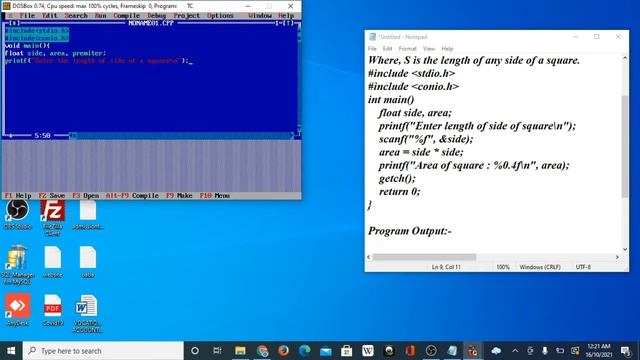Screen dimensions: 640x360
Task: Click the Windows Start button
Action: [11, 351]
